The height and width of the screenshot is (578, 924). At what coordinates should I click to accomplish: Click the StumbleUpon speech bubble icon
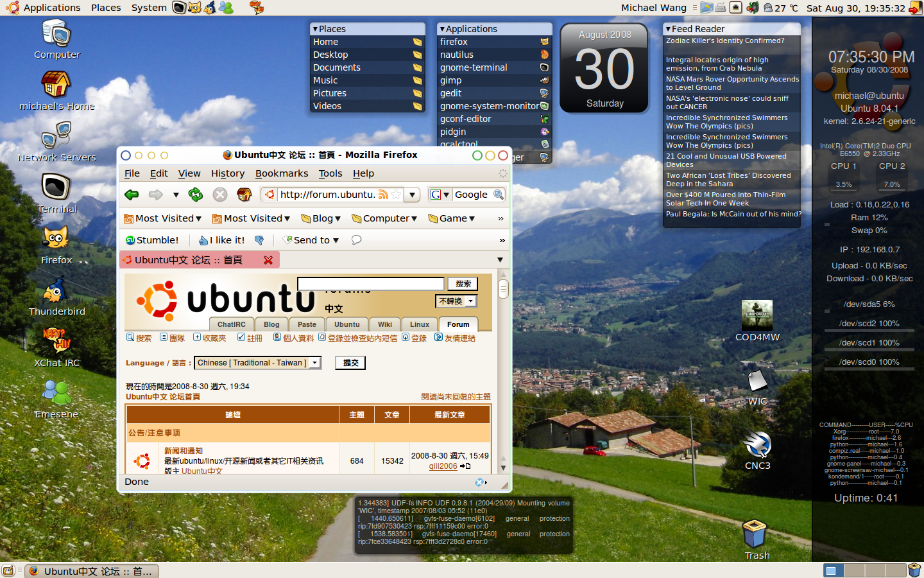356,240
